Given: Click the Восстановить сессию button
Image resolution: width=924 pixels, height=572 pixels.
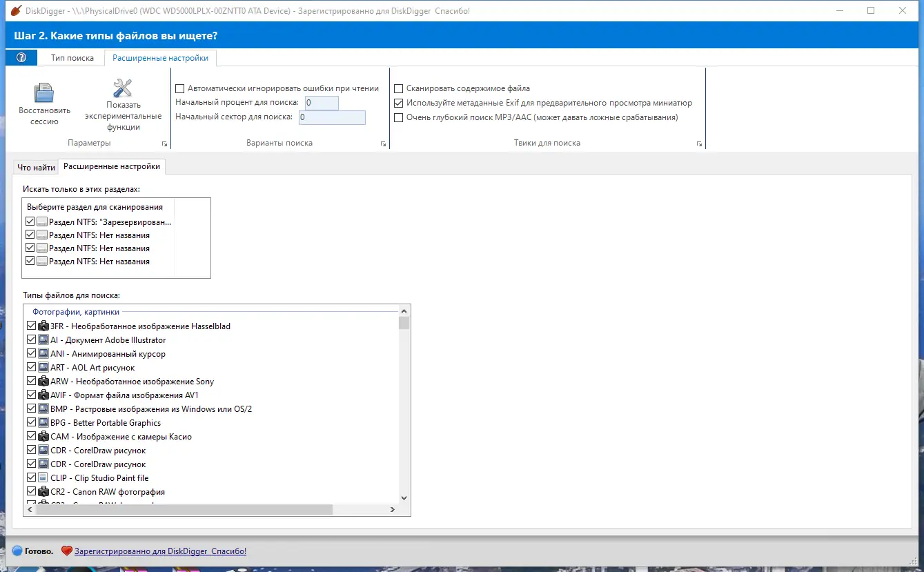Looking at the screenshot, I should (x=44, y=105).
